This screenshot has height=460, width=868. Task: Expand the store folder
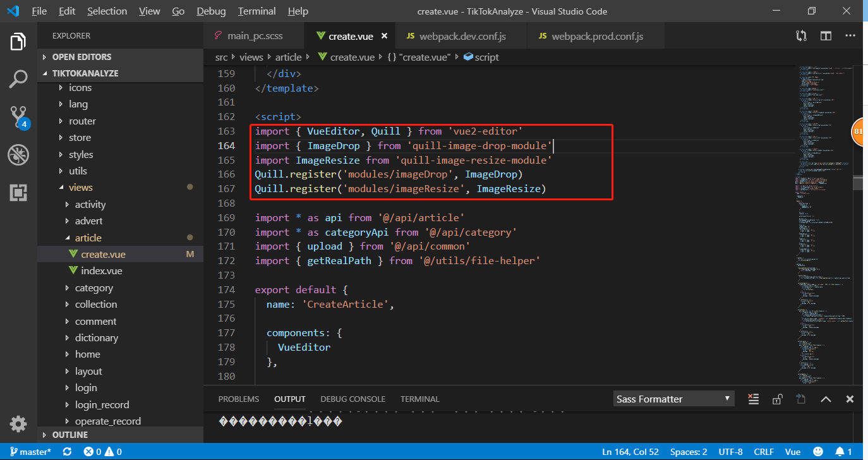coord(120,138)
